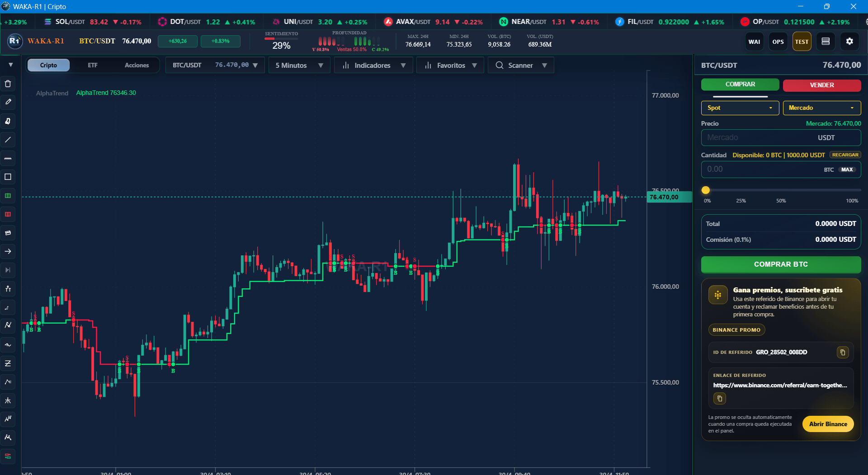Viewport: 868px width, 475px height.
Task: Click the SOL/USDT ticker entry
Action: (93, 22)
